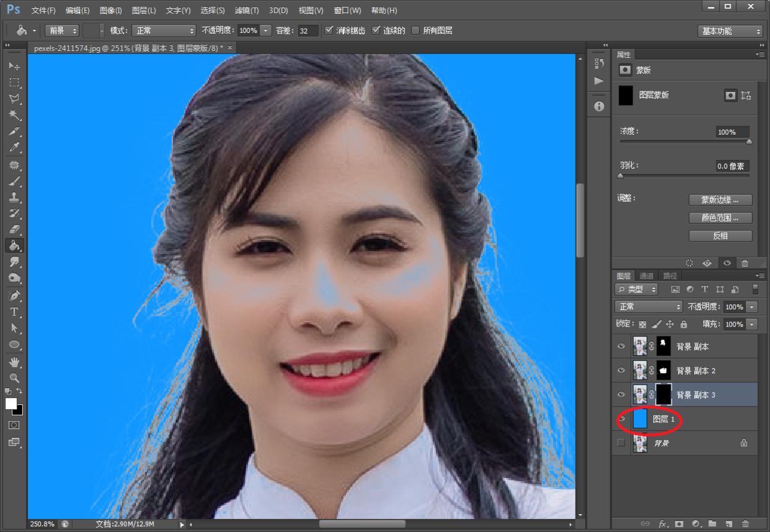Select the Hand tool

tap(14, 361)
